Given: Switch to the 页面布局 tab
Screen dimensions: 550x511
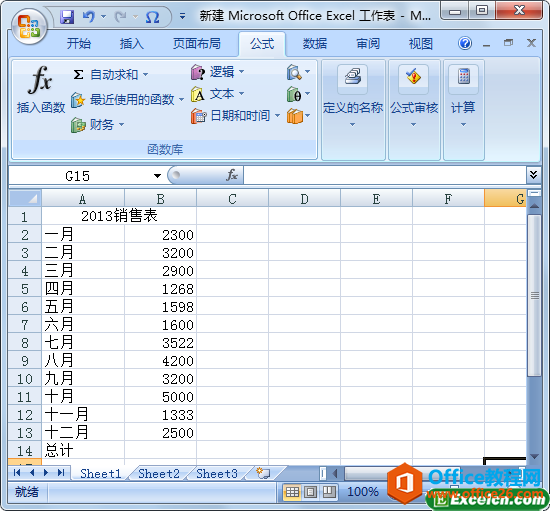Looking at the screenshot, I should click(x=196, y=44).
